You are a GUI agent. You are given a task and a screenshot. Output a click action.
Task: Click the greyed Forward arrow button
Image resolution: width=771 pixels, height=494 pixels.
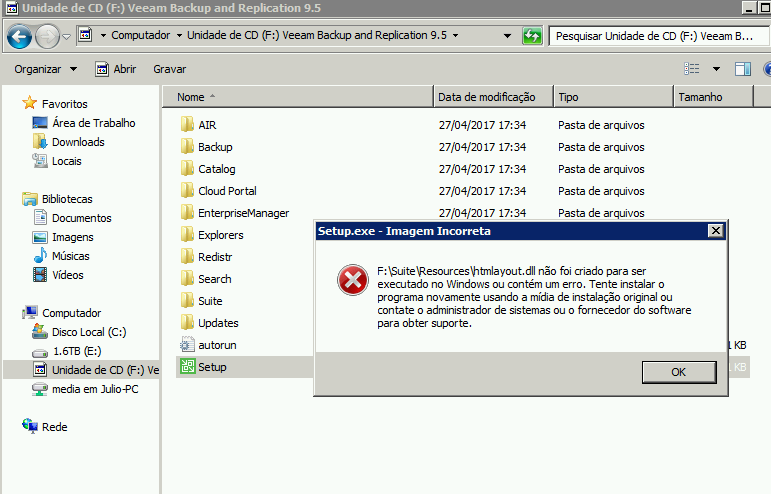(x=47, y=36)
